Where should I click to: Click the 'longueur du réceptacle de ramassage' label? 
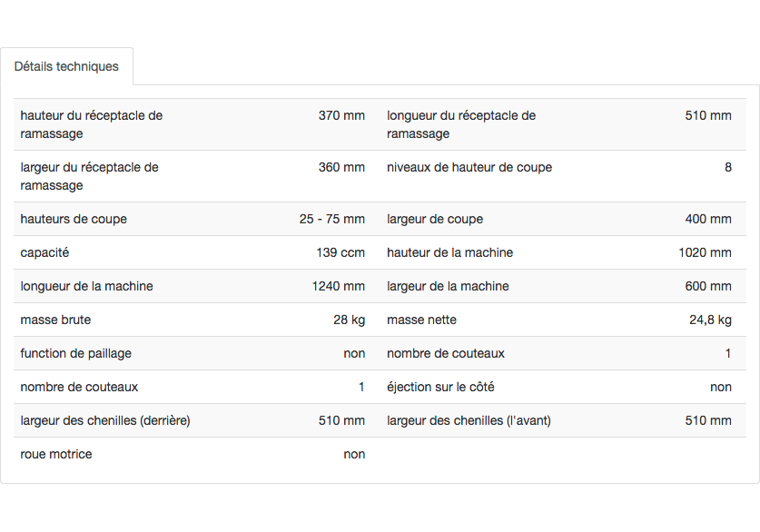pos(460,124)
